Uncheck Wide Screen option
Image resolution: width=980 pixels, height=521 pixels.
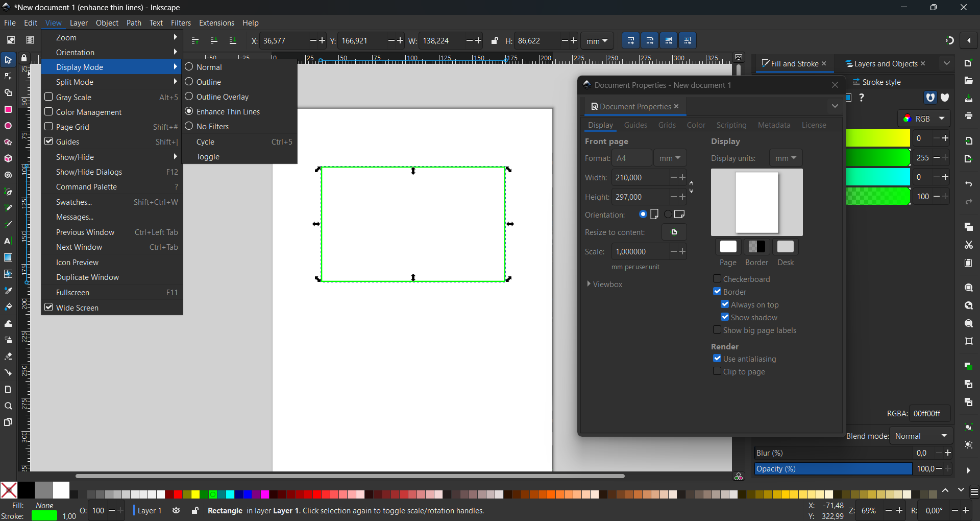click(49, 307)
